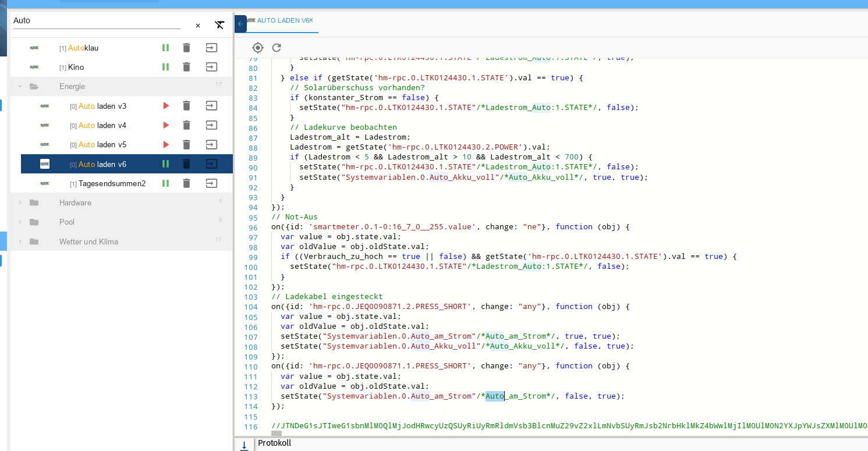Select the Tagesendsummen2 script
The image size is (868, 451).
coord(127,183)
